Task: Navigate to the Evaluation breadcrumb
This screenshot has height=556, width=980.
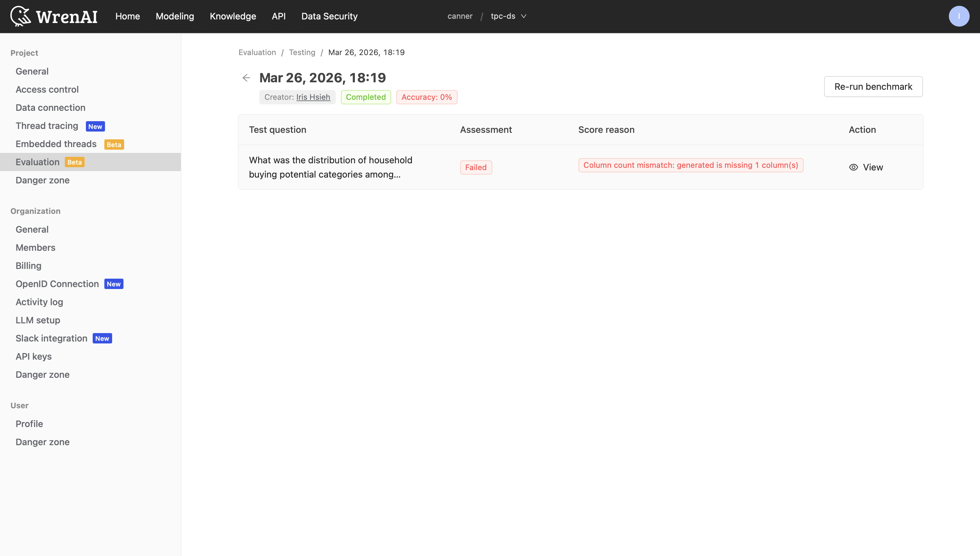Action: tap(257, 52)
